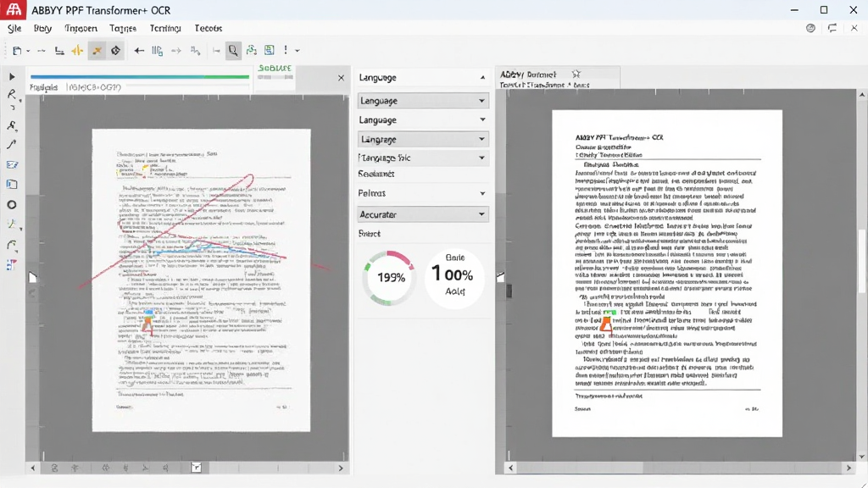Open the Site menu
This screenshot has width=868, height=488.
14,28
